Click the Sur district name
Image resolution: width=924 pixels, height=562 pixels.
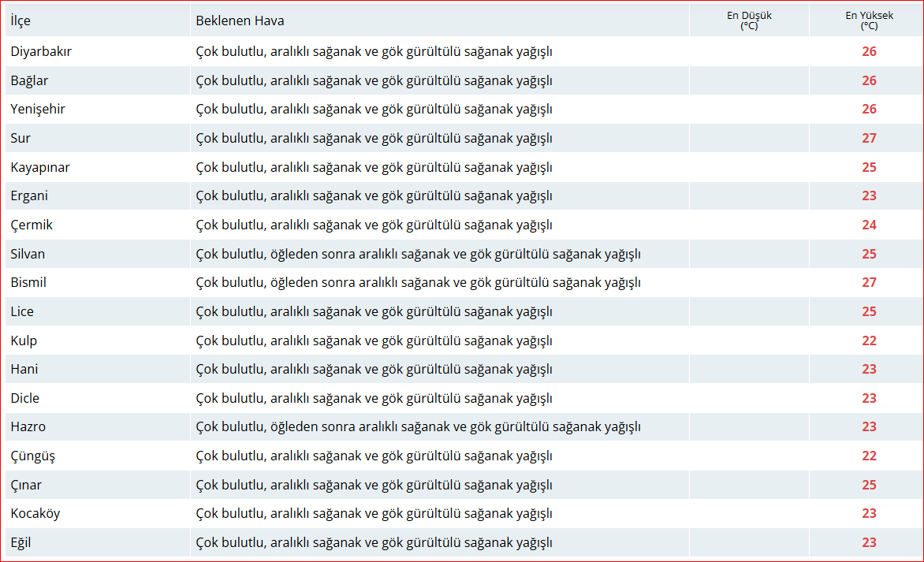tap(20, 138)
